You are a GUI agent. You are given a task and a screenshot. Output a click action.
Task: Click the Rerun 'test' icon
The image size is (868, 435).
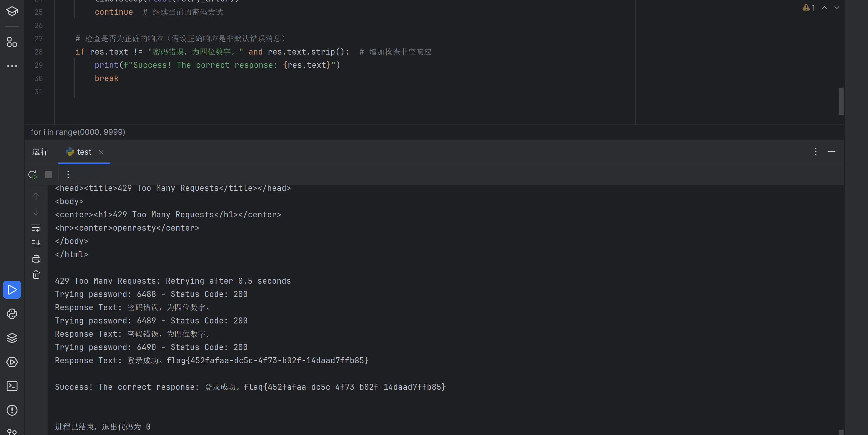[32, 175]
